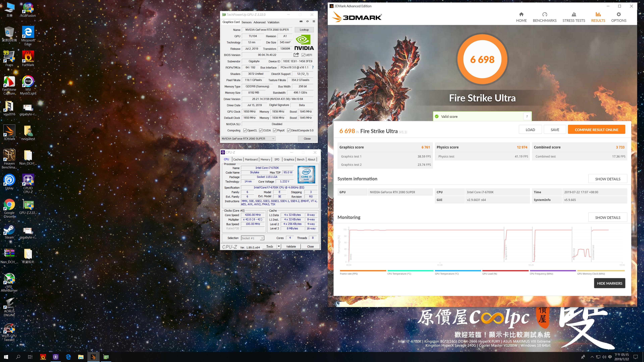Open STRESS TESTS section in 3DMark
This screenshot has height=362, width=644.
click(574, 17)
